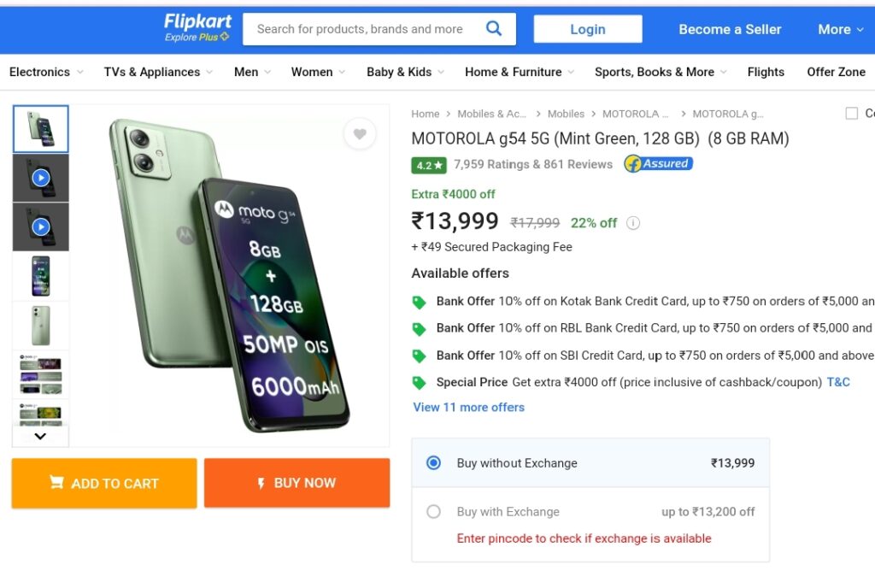This screenshot has width=875, height=588.
Task: Open the More dropdown in header
Action: pos(841,29)
